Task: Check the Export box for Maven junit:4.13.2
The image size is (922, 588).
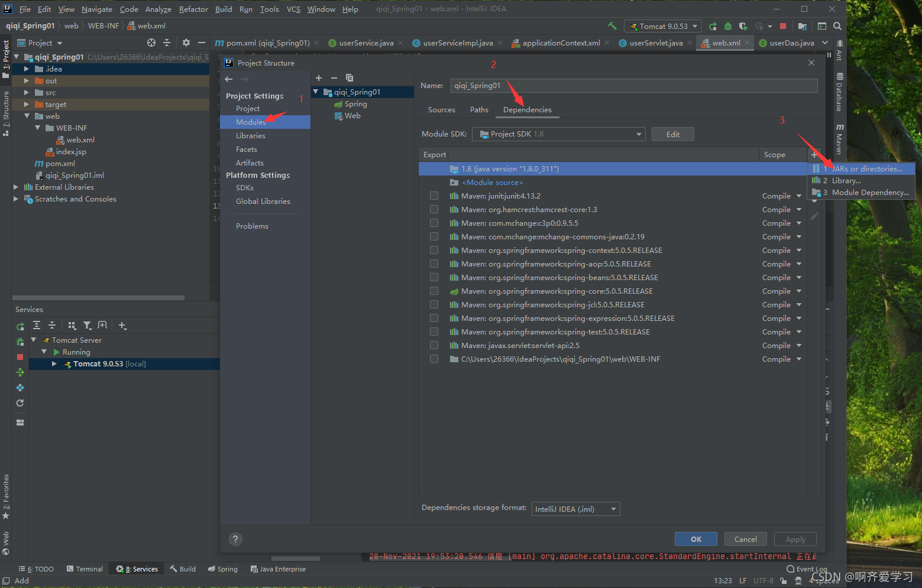Action: pyautogui.click(x=433, y=196)
